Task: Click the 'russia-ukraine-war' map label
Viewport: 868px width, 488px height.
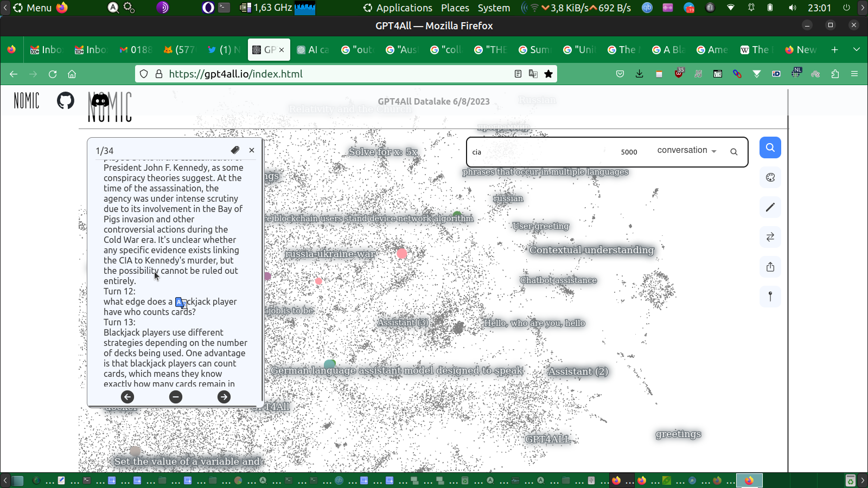Action: (x=330, y=254)
